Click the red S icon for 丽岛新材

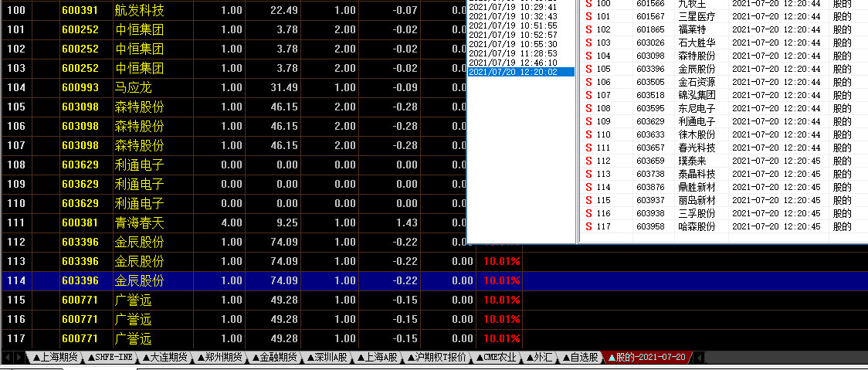[588, 201]
